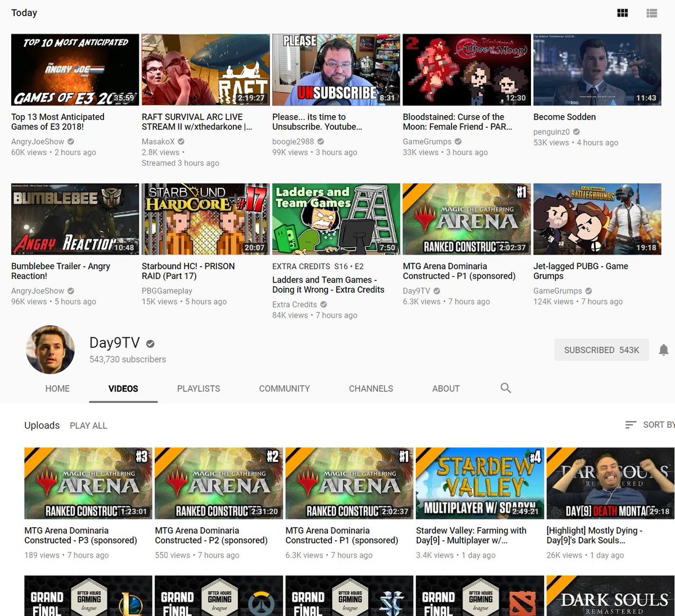
Task: Open SORT BY dropdown for uploads
Action: tap(650, 425)
